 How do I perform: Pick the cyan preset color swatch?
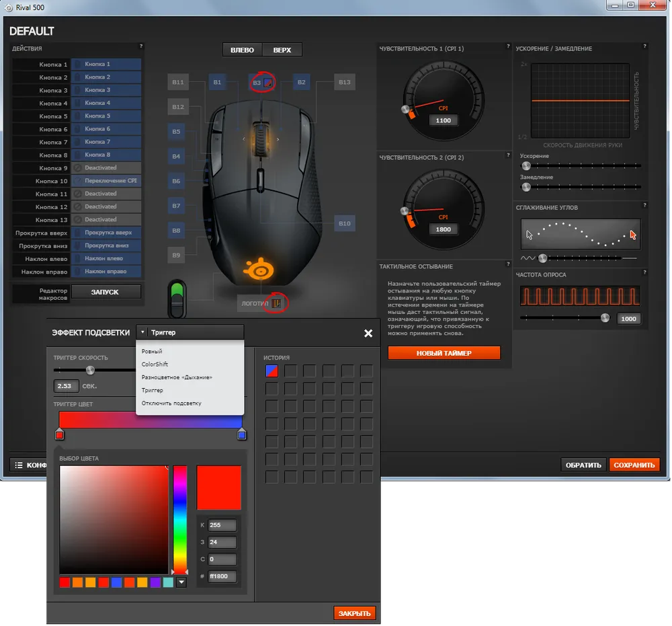click(168, 582)
